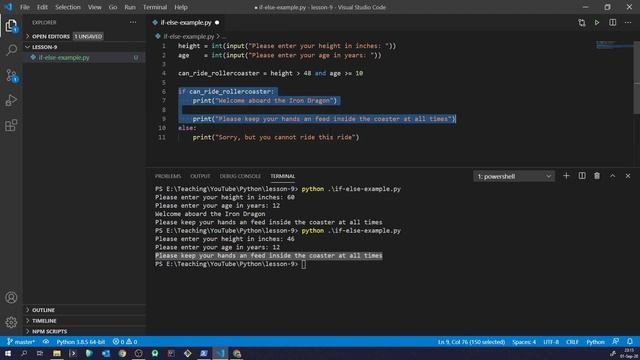The height and width of the screenshot is (360, 640).
Task: Expand the NPM Scripts section
Action: coord(84,331)
